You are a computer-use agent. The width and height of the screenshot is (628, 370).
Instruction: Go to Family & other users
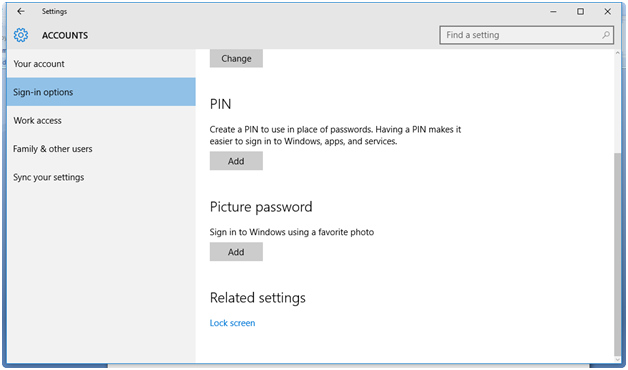(x=101, y=149)
